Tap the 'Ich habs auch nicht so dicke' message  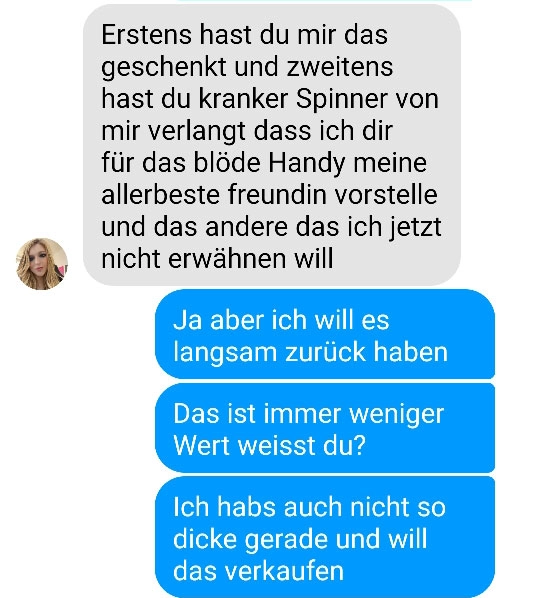[x=325, y=537]
